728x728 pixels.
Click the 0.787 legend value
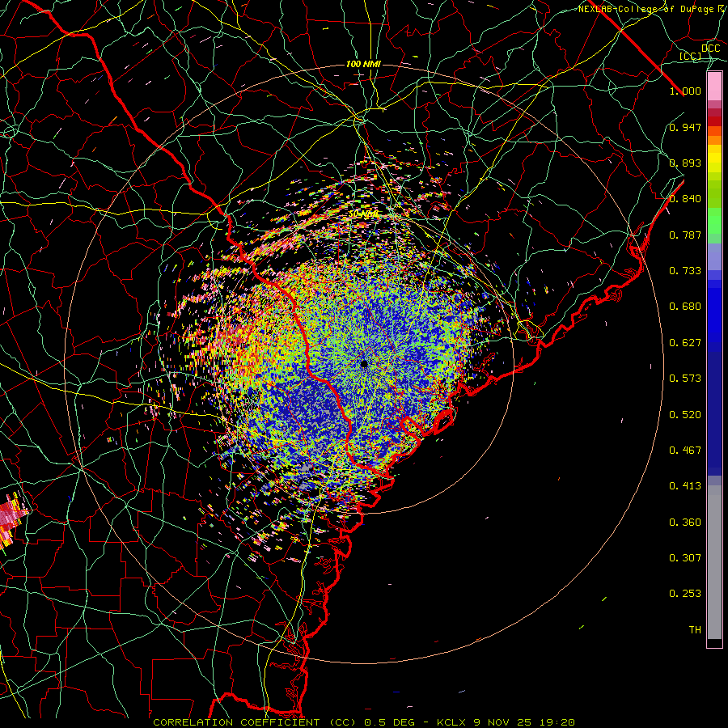(685, 235)
